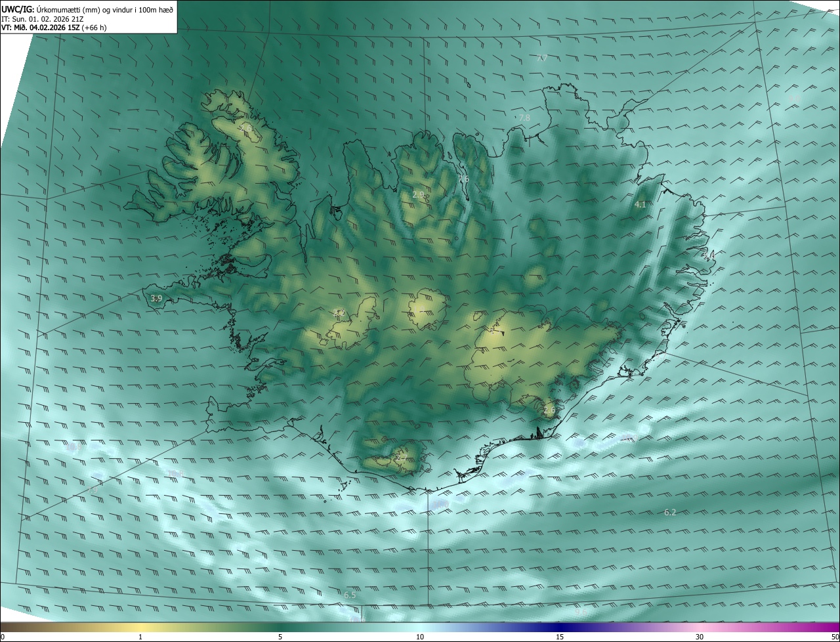Click the '2.6' value label on the southeast coast

click(549, 411)
